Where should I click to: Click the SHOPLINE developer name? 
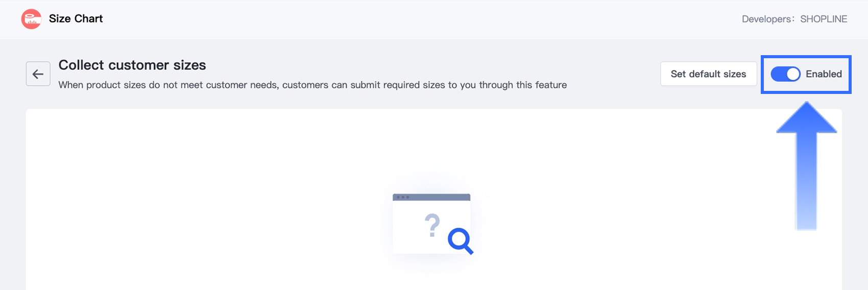[x=824, y=19]
